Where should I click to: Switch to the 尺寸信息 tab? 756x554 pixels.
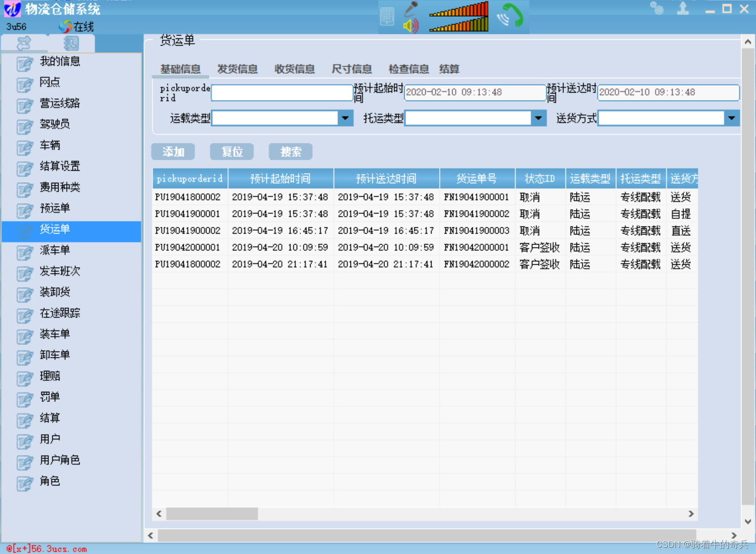point(352,69)
